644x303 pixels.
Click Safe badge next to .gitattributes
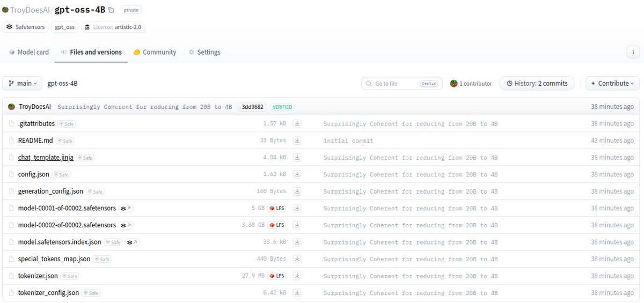[67, 124]
